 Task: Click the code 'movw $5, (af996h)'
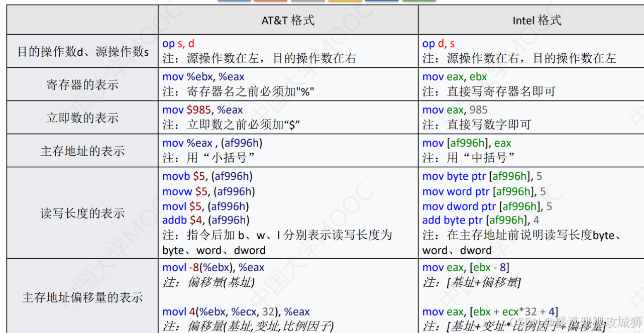pos(208,191)
